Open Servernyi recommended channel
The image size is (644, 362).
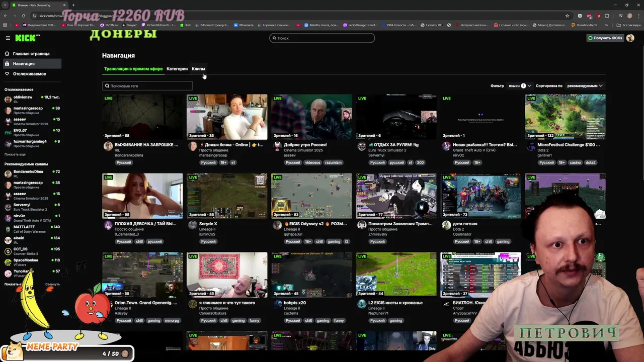(32, 207)
